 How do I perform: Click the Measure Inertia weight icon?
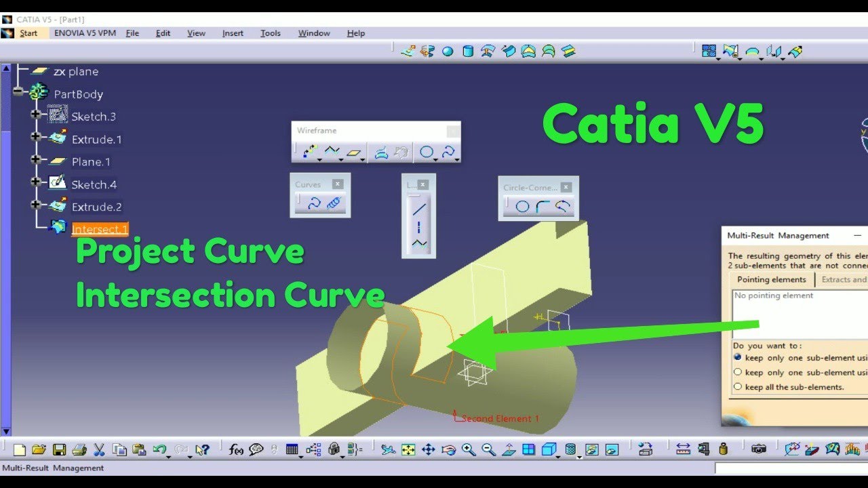[x=724, y=449]
